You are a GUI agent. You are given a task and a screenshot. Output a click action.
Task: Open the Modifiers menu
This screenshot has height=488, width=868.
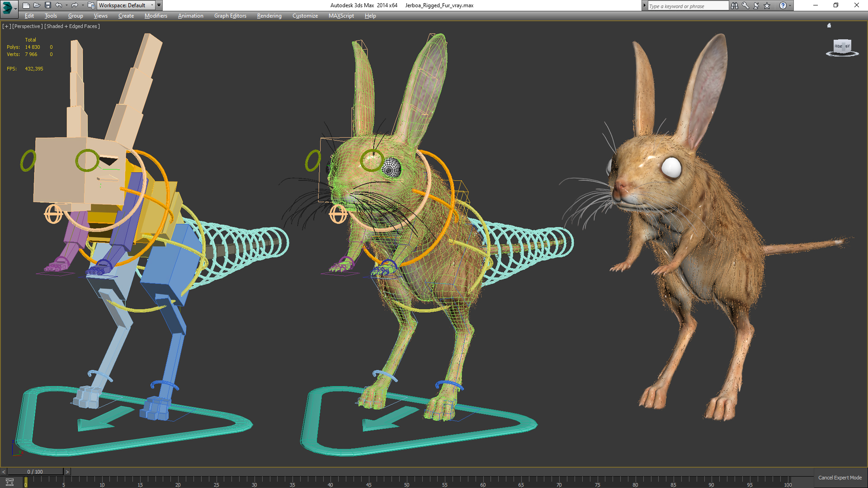click(x=156, y=16)
